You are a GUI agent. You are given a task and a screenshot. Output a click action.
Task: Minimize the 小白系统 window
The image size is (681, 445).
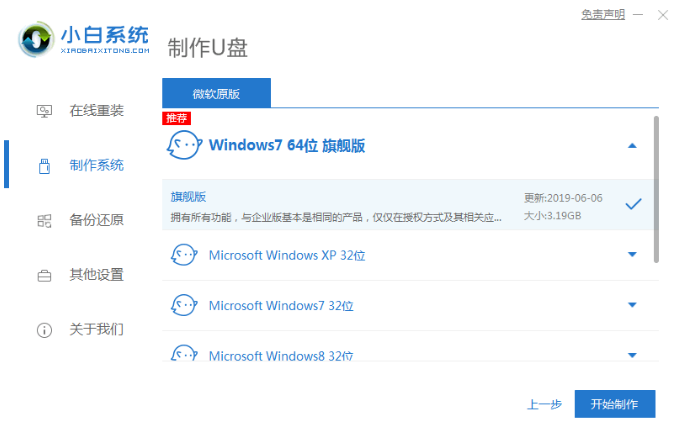click(x=638, y=15)
